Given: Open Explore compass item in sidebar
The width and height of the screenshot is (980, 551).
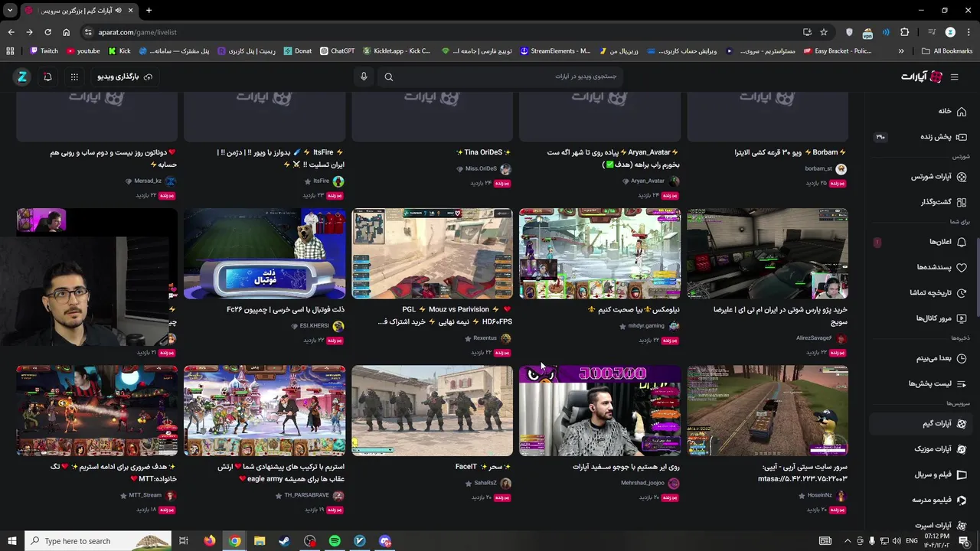Looking at the screenshot, I should click(x=943, y=202).
